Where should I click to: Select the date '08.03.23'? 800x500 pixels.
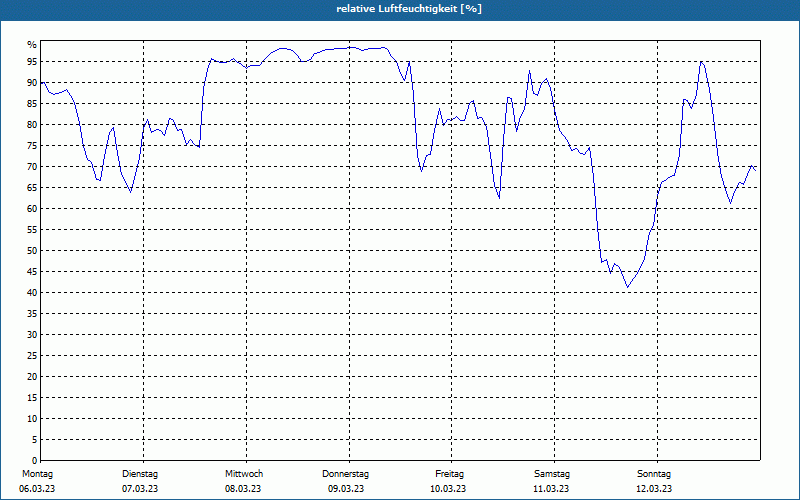243,489
